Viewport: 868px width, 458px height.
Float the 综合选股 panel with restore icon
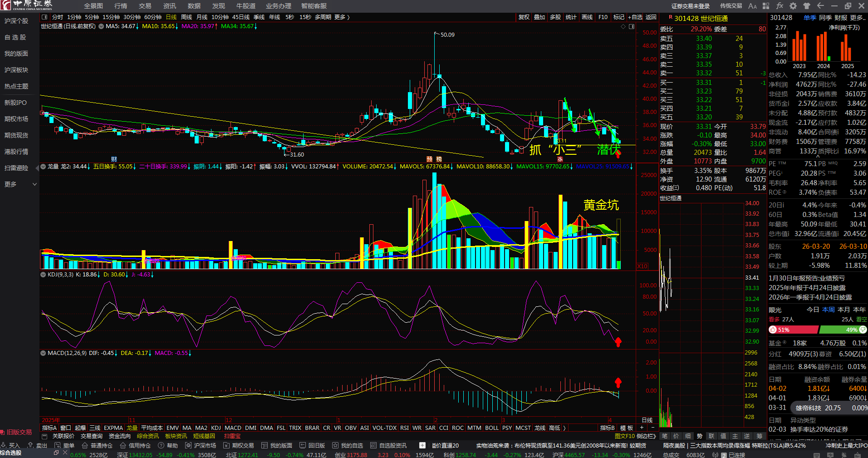pyautogui.click(x=56, y=453)
